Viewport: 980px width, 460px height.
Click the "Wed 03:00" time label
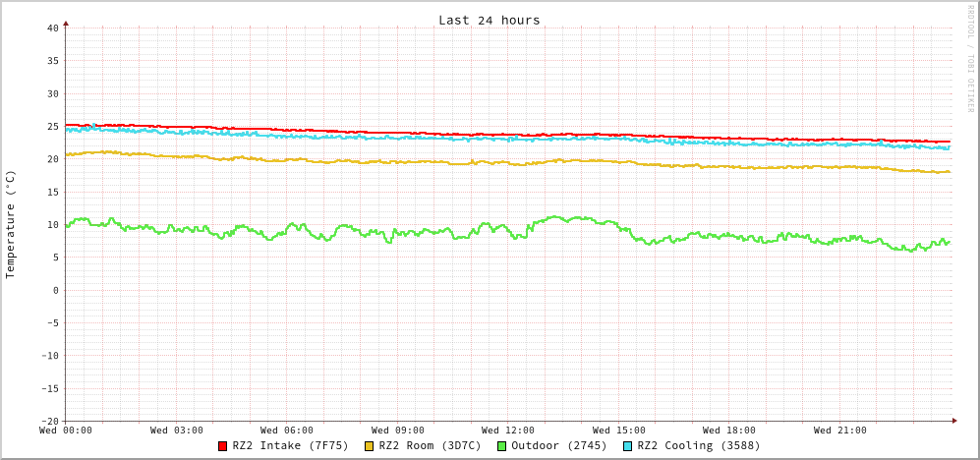[x=177, y=430]
